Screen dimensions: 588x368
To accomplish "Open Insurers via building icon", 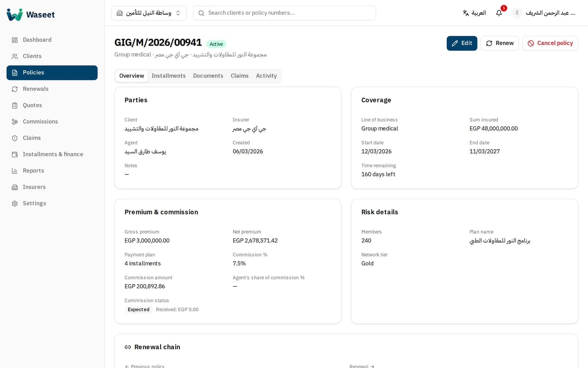I will (x=15, y=187).
